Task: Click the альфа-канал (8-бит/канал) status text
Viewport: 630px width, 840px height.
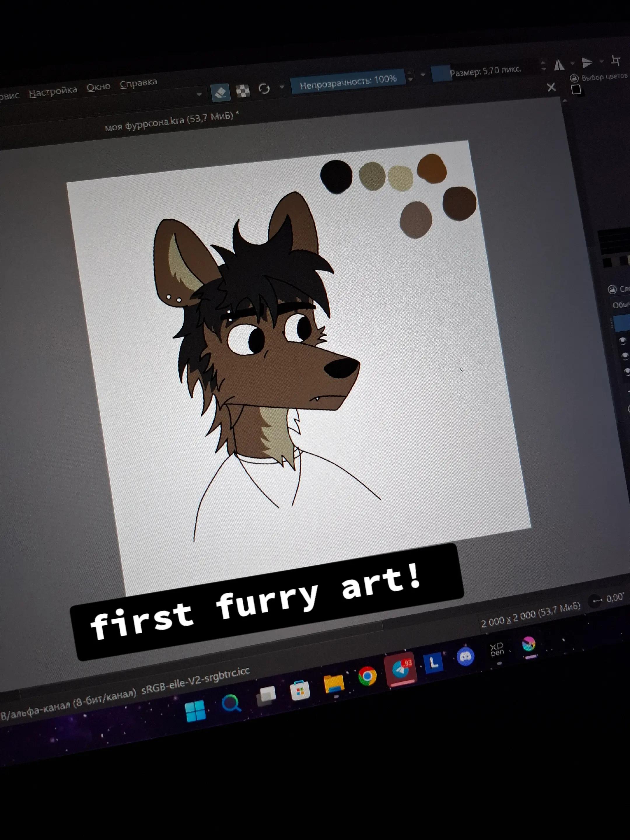Action: tap(72, 705)
